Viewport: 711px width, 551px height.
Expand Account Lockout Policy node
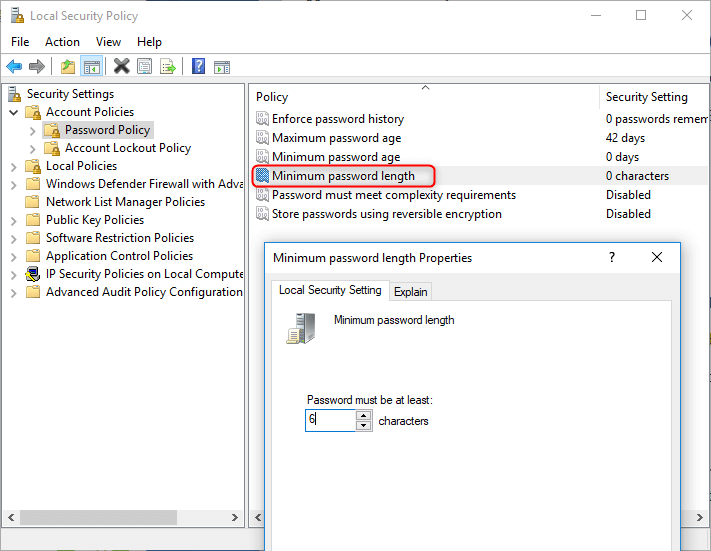pyautogui.click(x=32, y=148)
